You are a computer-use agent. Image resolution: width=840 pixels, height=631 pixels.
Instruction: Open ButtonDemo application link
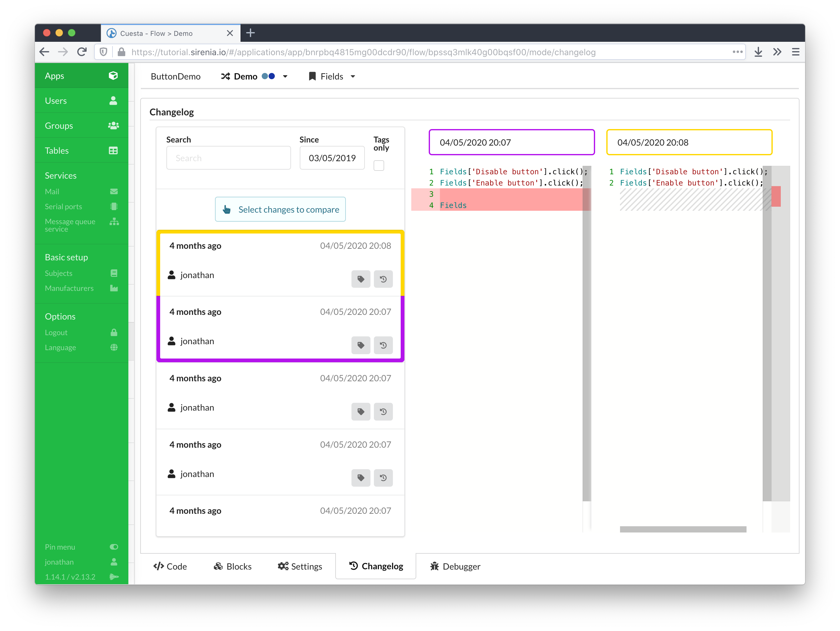(x=175, y=76)
